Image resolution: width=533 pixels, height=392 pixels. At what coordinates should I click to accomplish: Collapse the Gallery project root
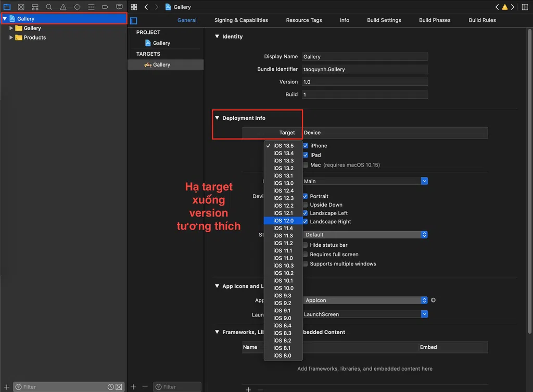5,19
